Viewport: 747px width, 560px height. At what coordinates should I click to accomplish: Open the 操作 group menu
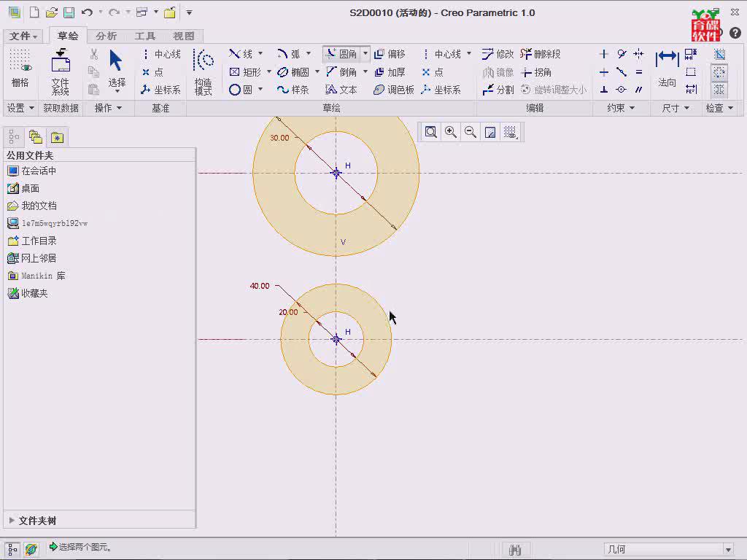(108, 108)
